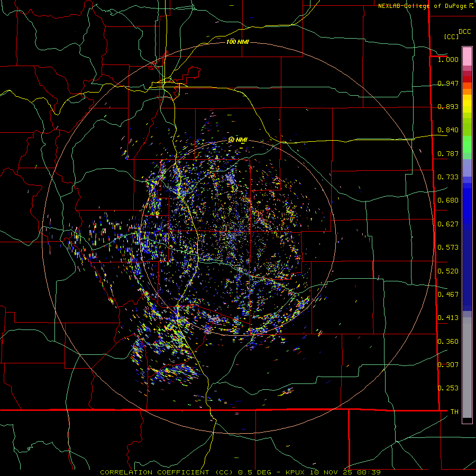The height and width of the screenshot is (476, 476).
Task: Click the 0.307 scale value
Action: 448,364
